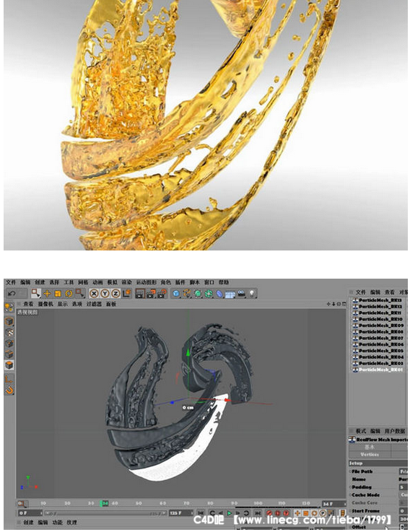
Task: Click the viewport pan navigation icon
Action: click(x=328, y=304)
